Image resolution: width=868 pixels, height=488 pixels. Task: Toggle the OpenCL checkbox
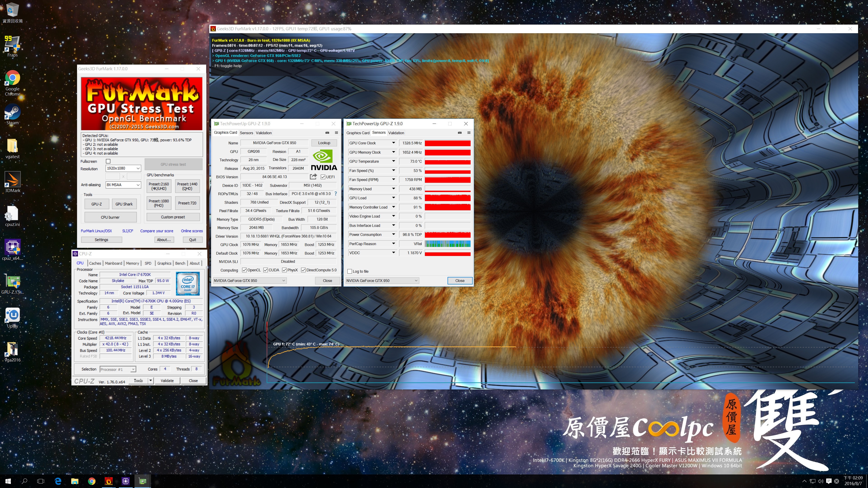244,270
